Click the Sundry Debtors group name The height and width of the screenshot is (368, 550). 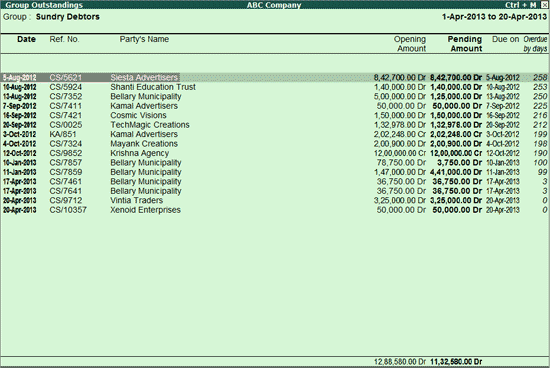pyautogui.click(x=68, y=17)
